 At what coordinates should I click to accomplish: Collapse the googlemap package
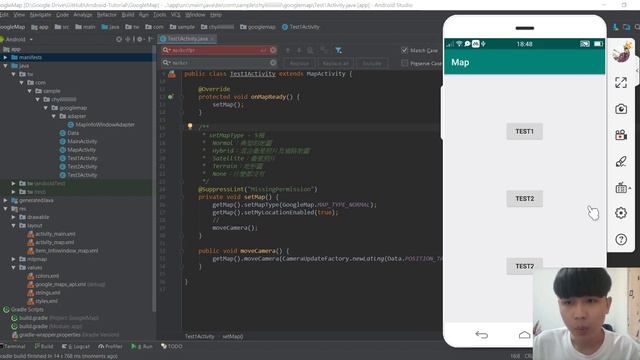(46, 108)
